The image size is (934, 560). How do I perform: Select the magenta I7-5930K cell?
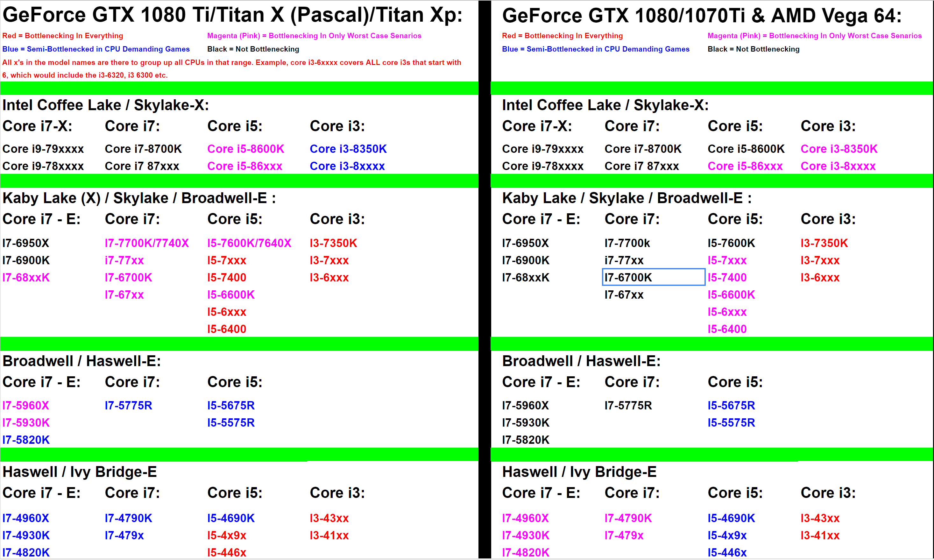[26, 423]
